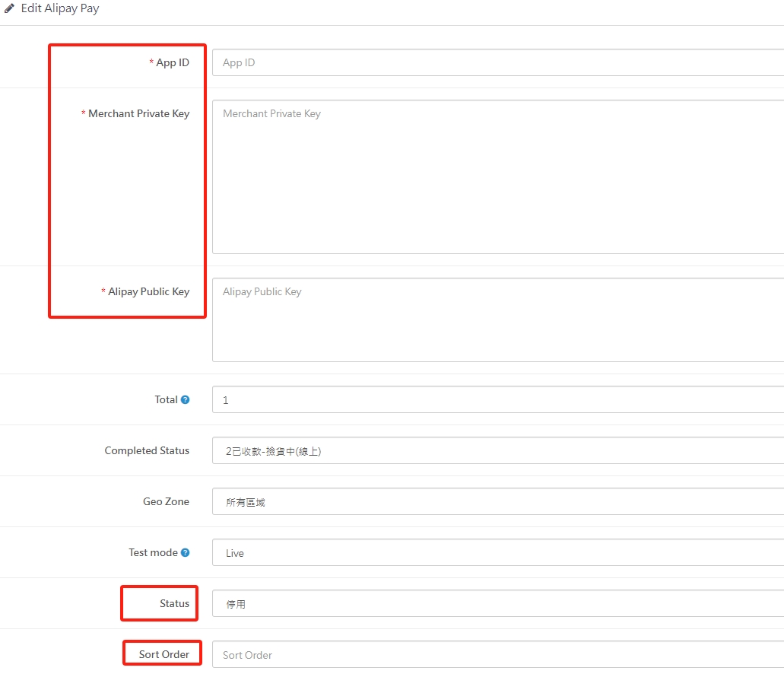The image size is (784, 674).
Task: Open the Completed Status dropdown
Action: pos(498,451)
